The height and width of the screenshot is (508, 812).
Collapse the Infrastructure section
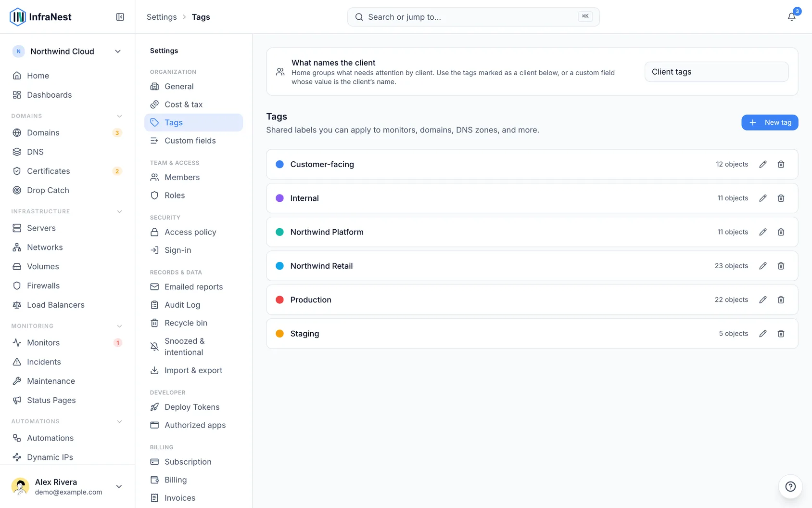point(119,211)
